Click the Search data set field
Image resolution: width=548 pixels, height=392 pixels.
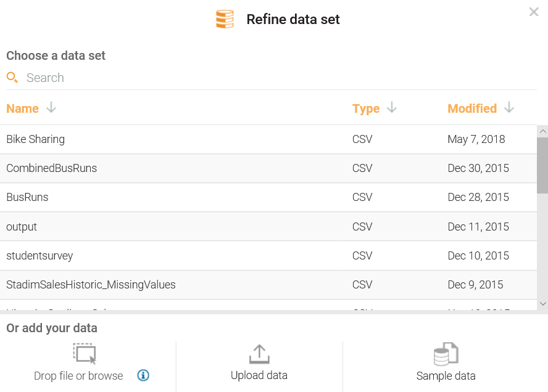click(185, 78)
